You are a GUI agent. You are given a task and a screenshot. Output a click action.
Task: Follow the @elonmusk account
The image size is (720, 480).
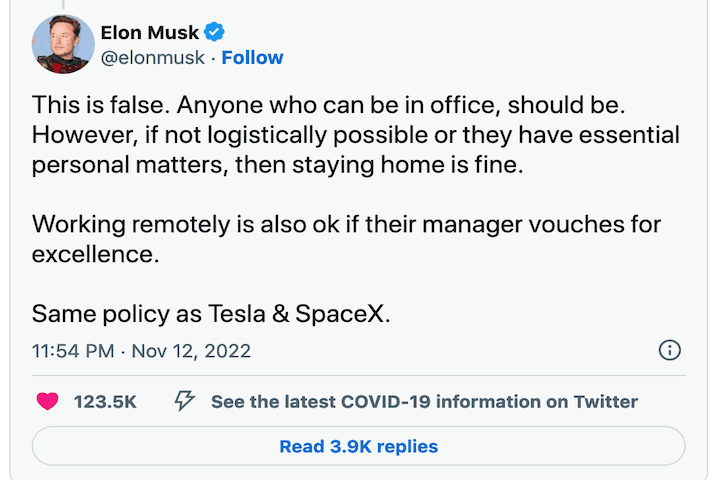click(x=252, y=58)
